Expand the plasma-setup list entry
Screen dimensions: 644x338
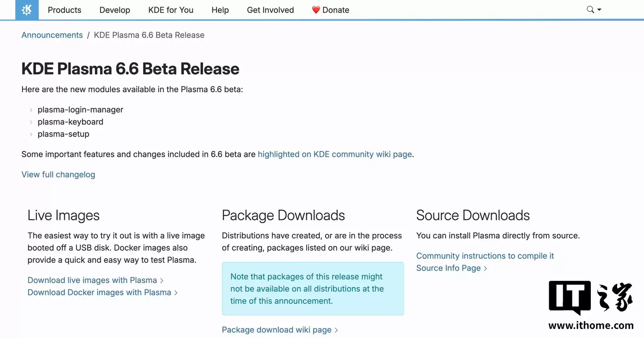click(31, 134)
